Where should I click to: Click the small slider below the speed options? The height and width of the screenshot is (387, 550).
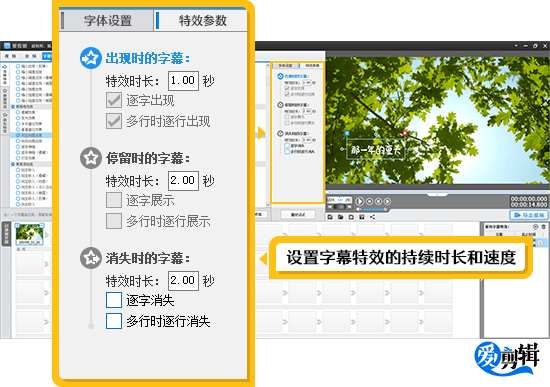click(x=339, y=207)
